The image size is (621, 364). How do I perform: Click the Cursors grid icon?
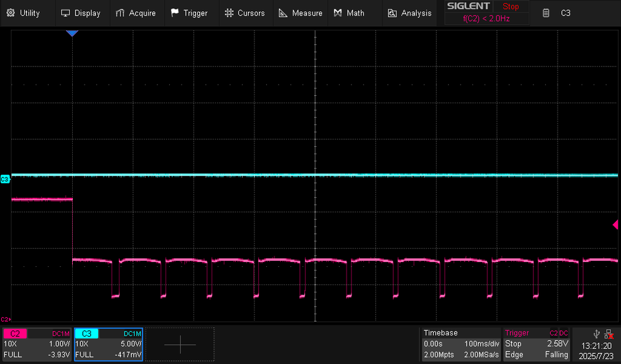click(229, 13)
